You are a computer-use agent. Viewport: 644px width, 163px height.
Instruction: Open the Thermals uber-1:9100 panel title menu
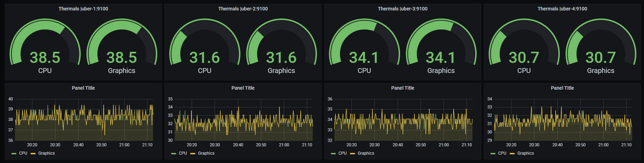point(83,9)
